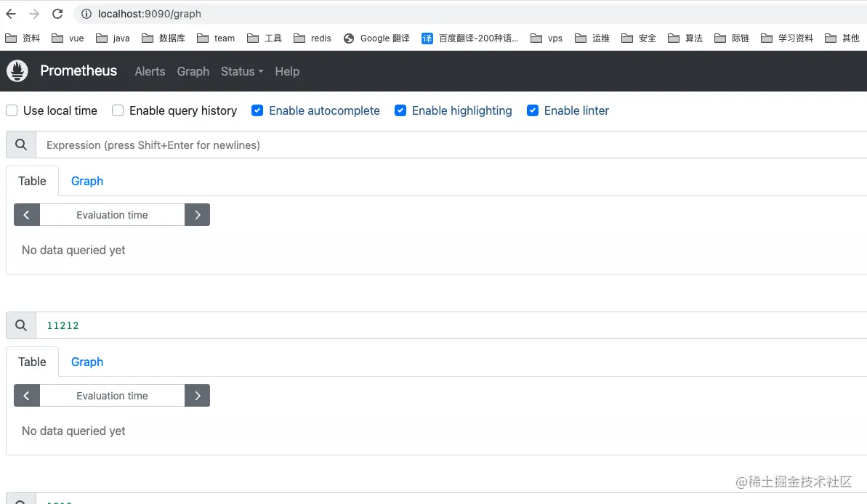Open the vps bookmark folder

tap(547, 38)
